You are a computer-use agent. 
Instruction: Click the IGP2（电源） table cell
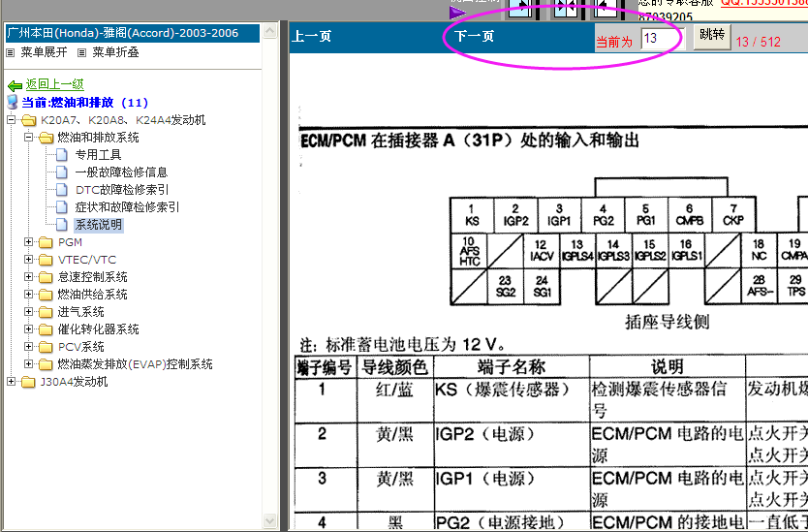[x=512, y=446]
